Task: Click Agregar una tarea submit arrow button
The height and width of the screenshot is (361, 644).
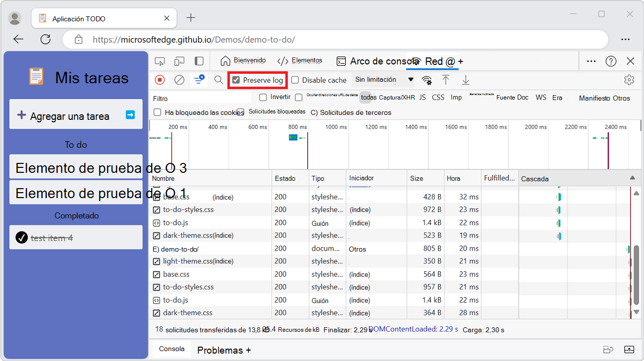Action: click(x=130, y=115)
